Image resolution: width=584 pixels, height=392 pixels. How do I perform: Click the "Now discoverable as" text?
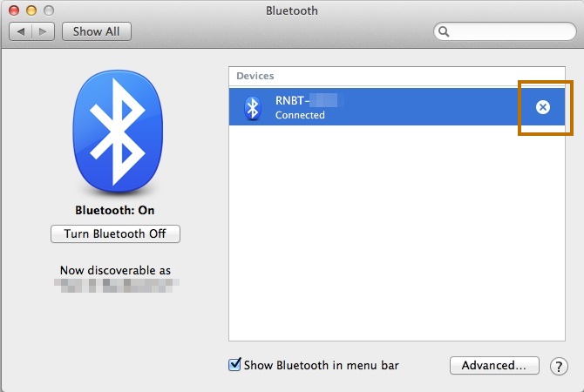115,270
